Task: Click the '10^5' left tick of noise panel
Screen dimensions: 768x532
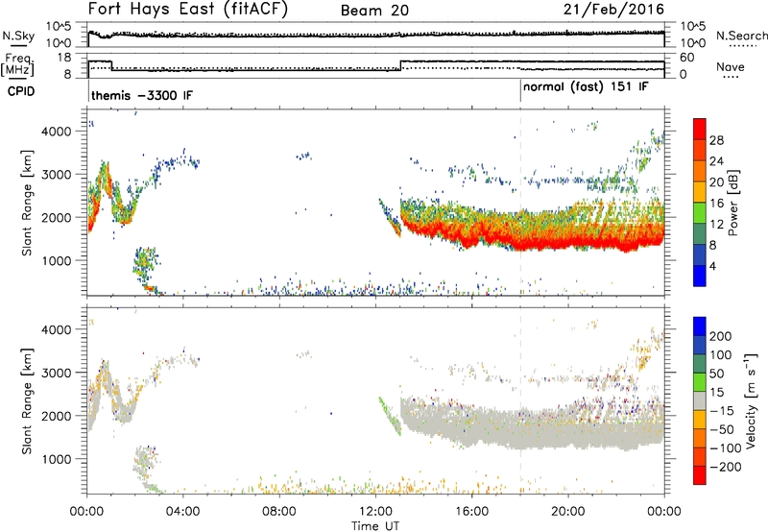Action: click(x=59, y=26)
